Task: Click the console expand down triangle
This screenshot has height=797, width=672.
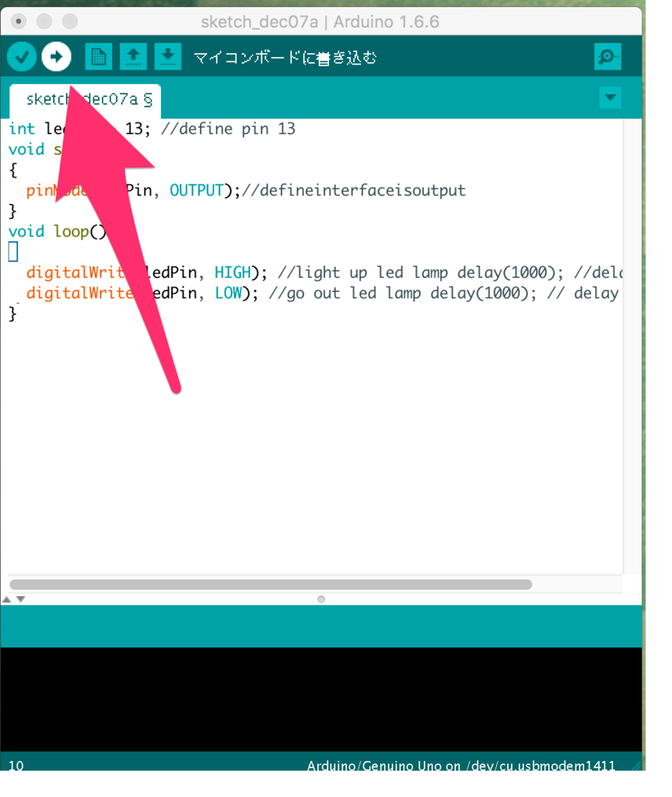Action: [x=20, y=599]
